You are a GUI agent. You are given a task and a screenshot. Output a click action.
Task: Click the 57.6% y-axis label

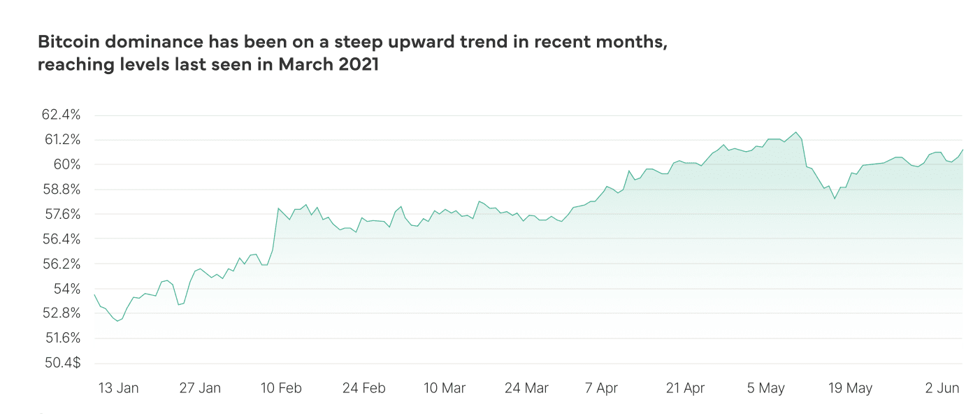62,214
